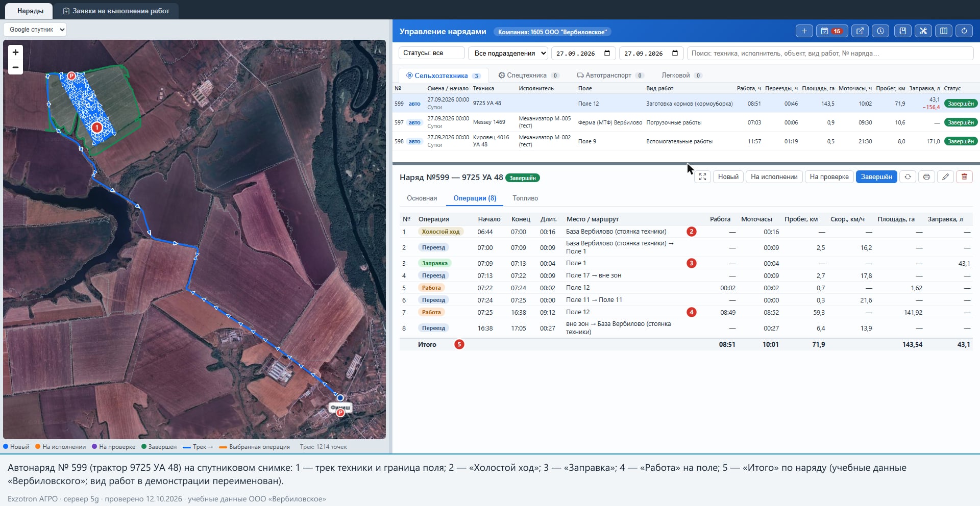Expand order panel with fullscreen icon
Image resolution: width=980 pixels, height=506 pixels.
point(702,177)
